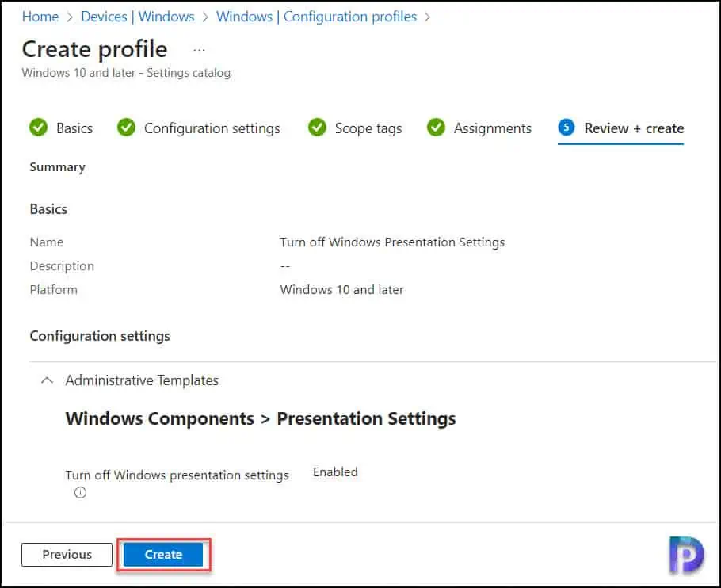Click the 'Administrative Templates' label

click(142, 380)
